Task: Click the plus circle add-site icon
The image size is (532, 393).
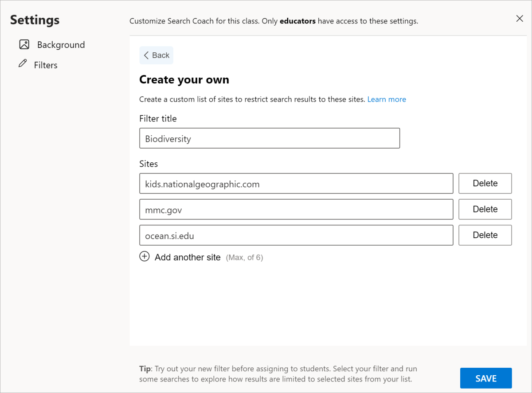Action: 145,256
